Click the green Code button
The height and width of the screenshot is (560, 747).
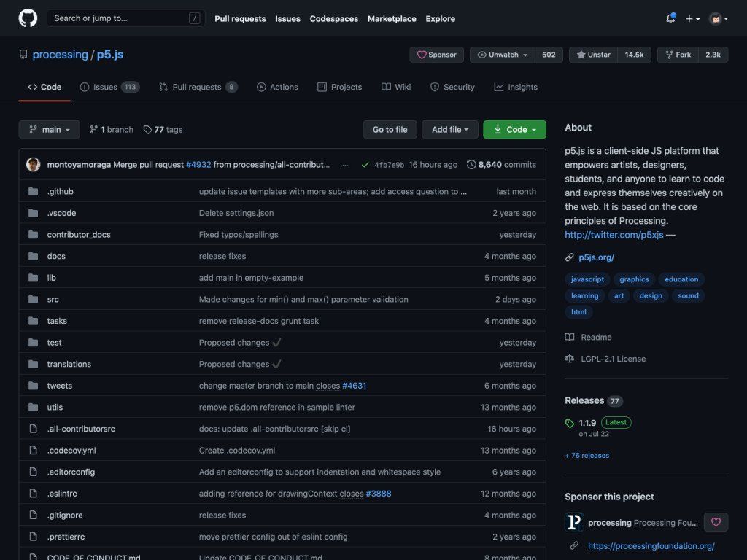(514, 129)
